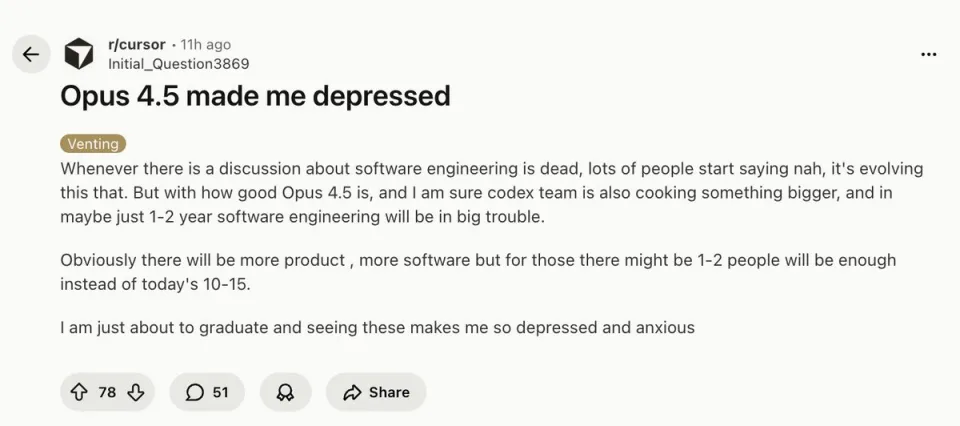Click the comment bubble icon
The height and width of the screenshot is (426, 960).
[x=195, y=392]
